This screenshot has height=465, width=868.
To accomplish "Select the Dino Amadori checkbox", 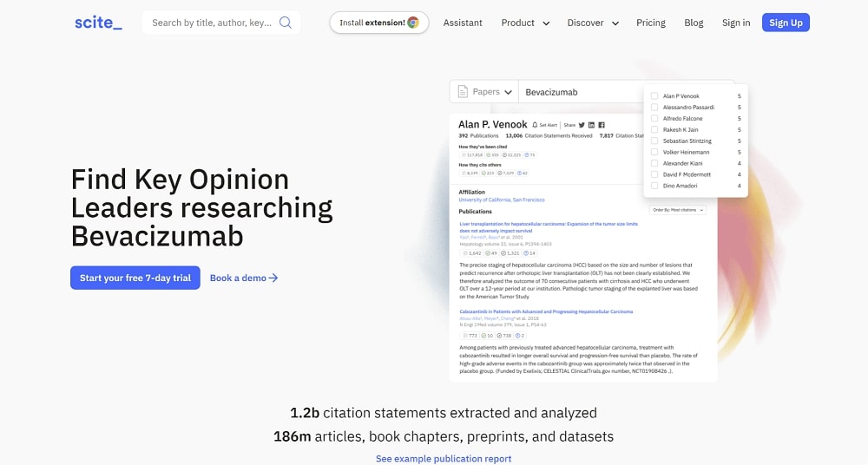I will 654,186.
